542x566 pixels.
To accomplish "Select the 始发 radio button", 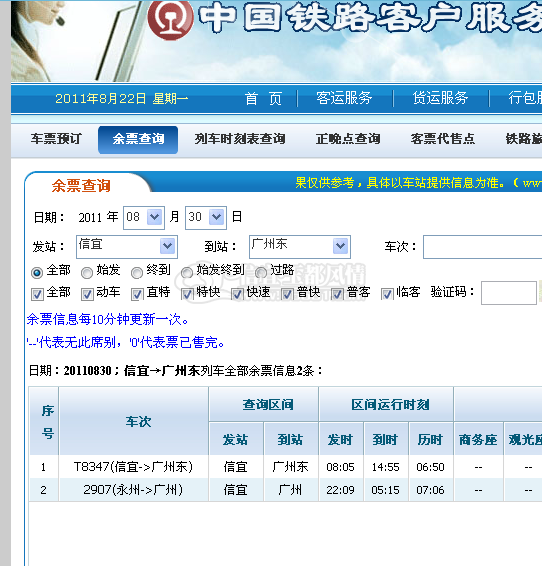I will click(87, 273).
